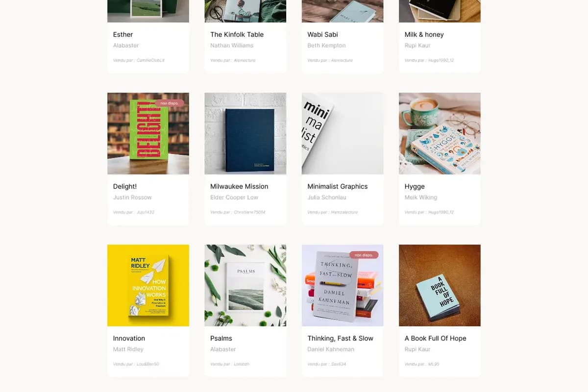Screen dimensions: 588x392
Task: Open seller CamilleClubLit under Esther
Action: point(150,60)
